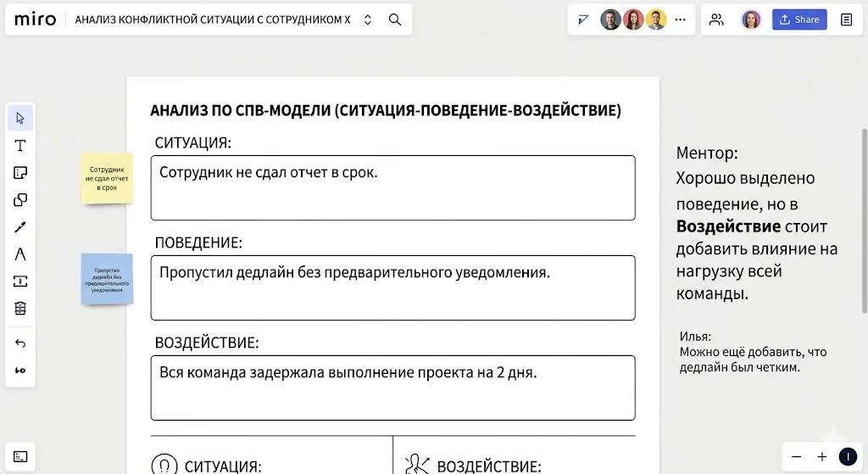Click the bold word Воздействие in mentor comment
The width and height of the screenshot is (868, 474).
click(x=728, y=226)
